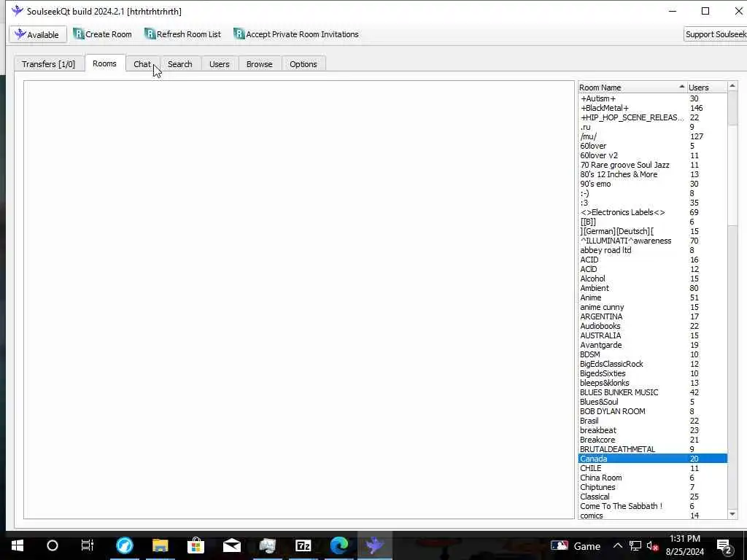Viewport: 747px width, 560px height.
Task: Select the Ambient room
Action: coord(653,288)
